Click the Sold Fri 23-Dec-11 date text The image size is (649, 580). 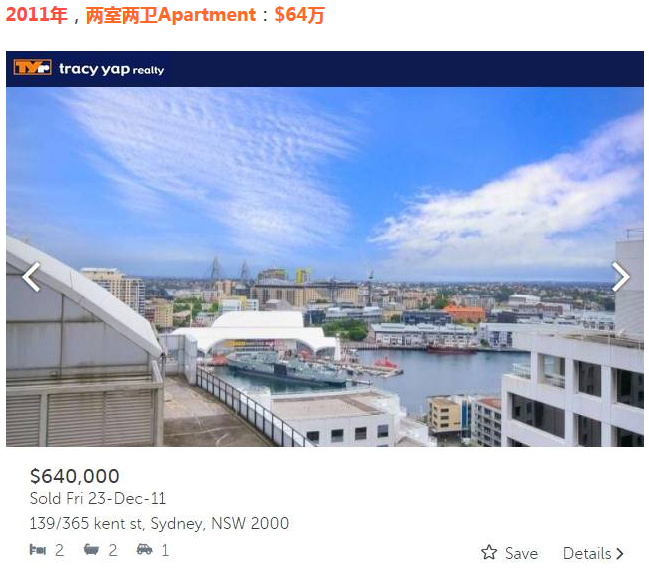[98, 498]
